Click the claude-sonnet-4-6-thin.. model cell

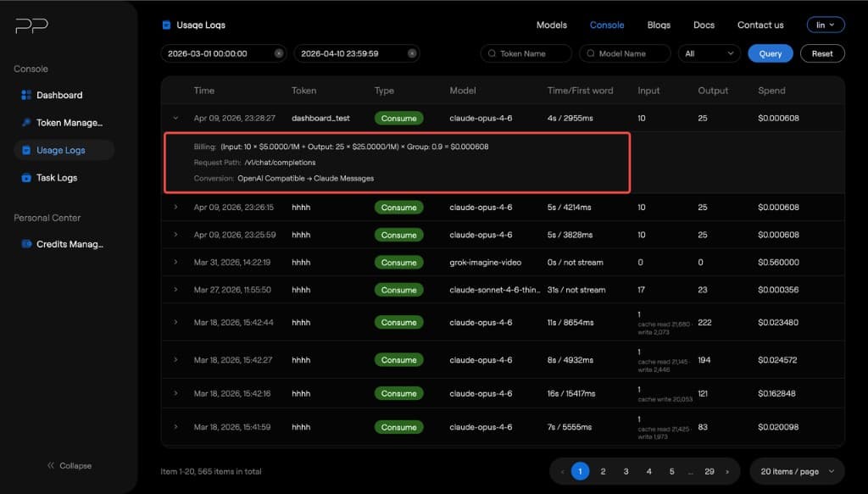point(495,290)
